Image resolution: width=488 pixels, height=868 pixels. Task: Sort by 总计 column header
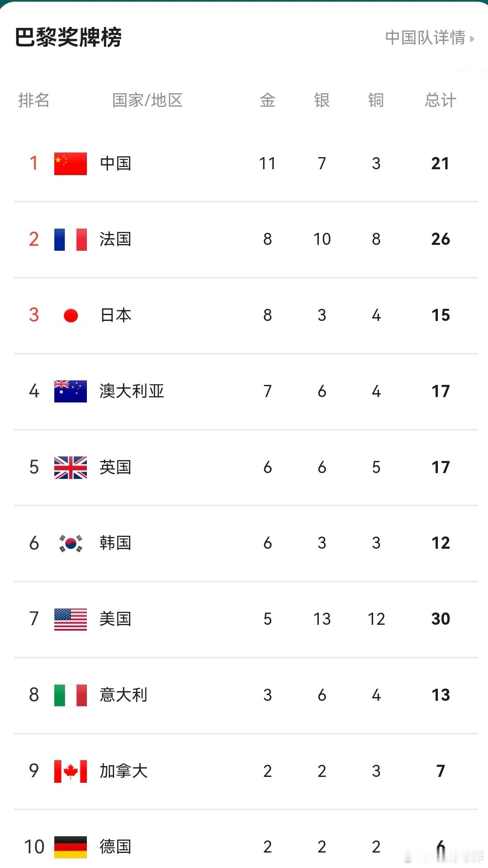click(x=440, y=100)
